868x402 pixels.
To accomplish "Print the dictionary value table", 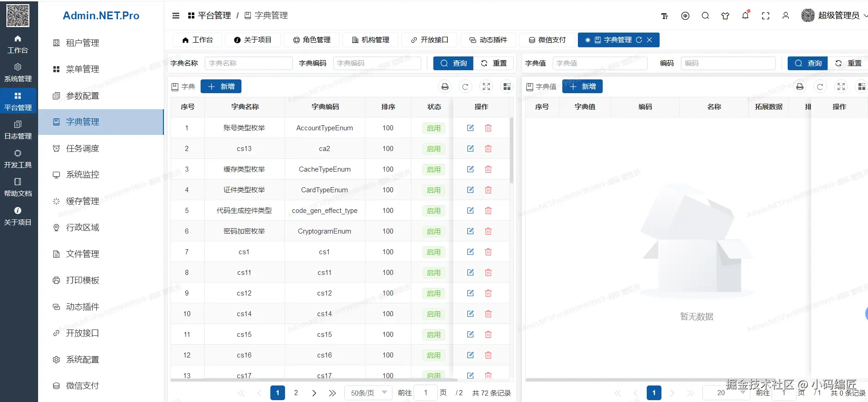I will 800,87.
